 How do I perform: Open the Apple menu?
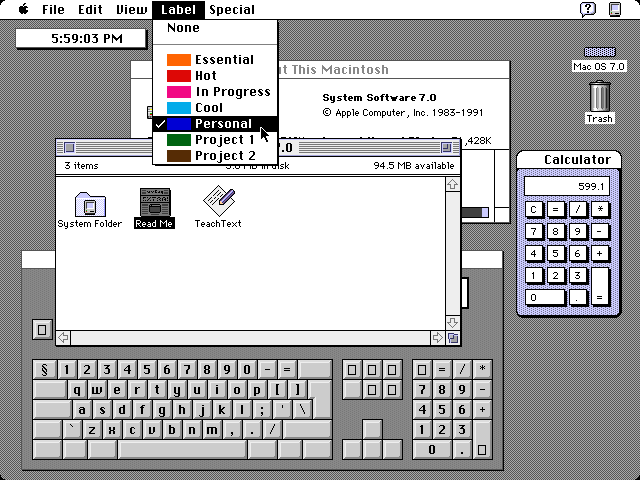pos(24,9)
